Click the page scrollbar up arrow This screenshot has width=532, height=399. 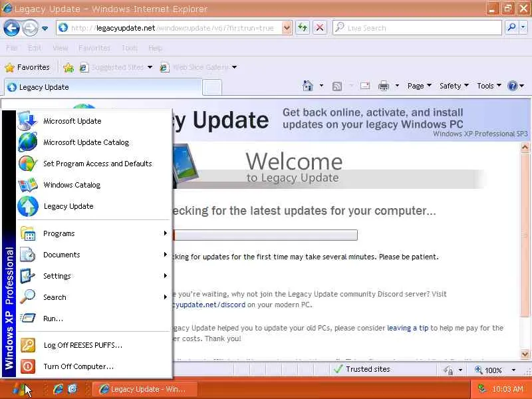click(x=525, y=147)
